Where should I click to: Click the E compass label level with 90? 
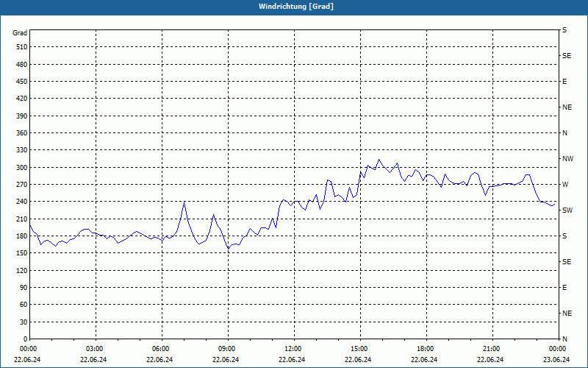564,288
